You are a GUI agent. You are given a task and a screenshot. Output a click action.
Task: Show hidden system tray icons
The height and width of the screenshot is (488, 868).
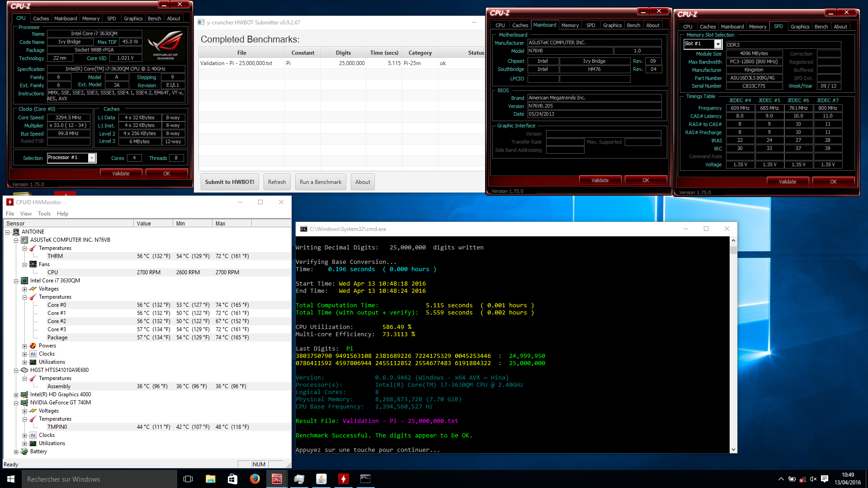(781, 479)
